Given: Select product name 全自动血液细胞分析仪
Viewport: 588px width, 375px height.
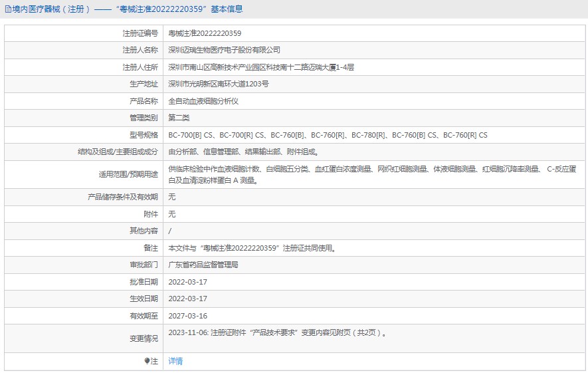Looking at the screenshot, I should (x=203, y=101).
